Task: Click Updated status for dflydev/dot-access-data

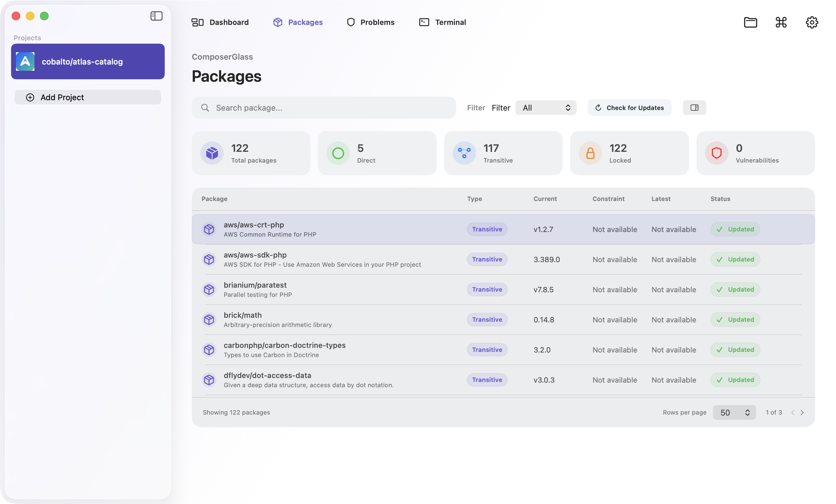Action: (x=735, y=380)
